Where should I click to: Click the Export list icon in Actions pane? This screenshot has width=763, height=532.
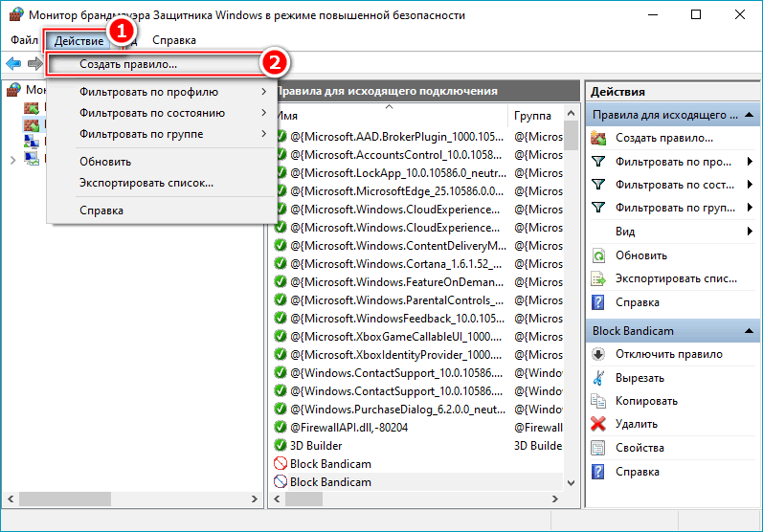(x=598, y=279)
